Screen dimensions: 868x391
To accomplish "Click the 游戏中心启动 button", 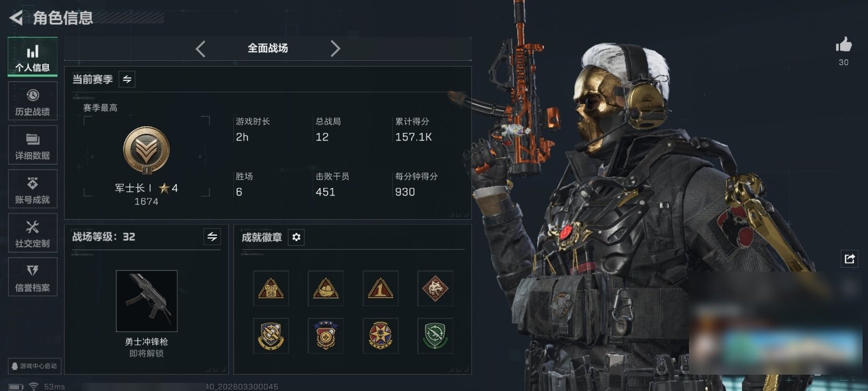I will coord(34,366).
